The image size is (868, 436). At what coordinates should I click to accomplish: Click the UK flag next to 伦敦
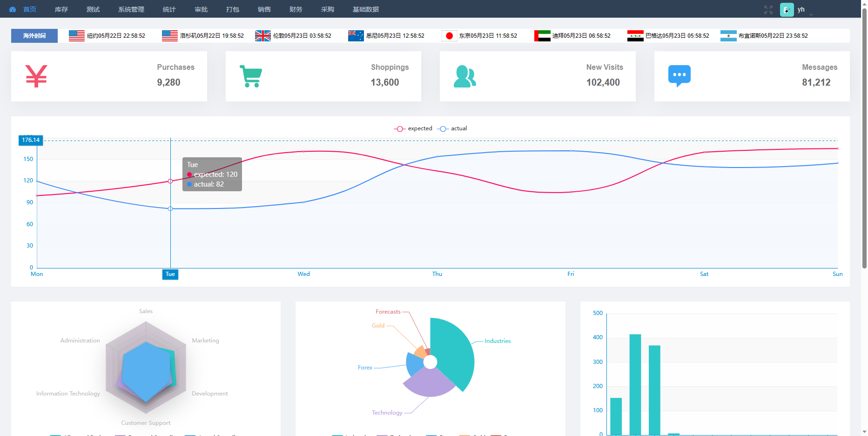click(263, 36)
